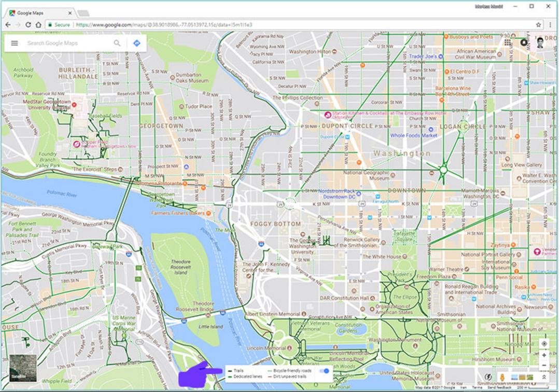Open the Terms link
The width and height of the screenshot is (560, 392).
[x=477, y=387]
